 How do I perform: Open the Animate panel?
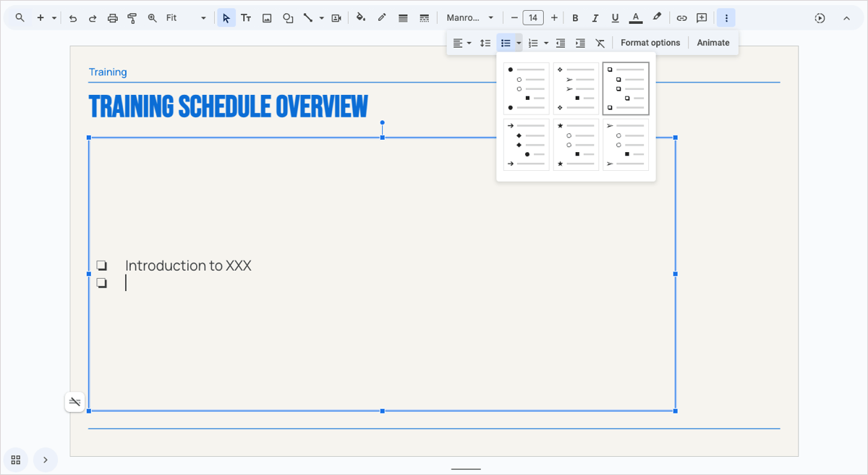pyautogui.click(x=713, y=43)
